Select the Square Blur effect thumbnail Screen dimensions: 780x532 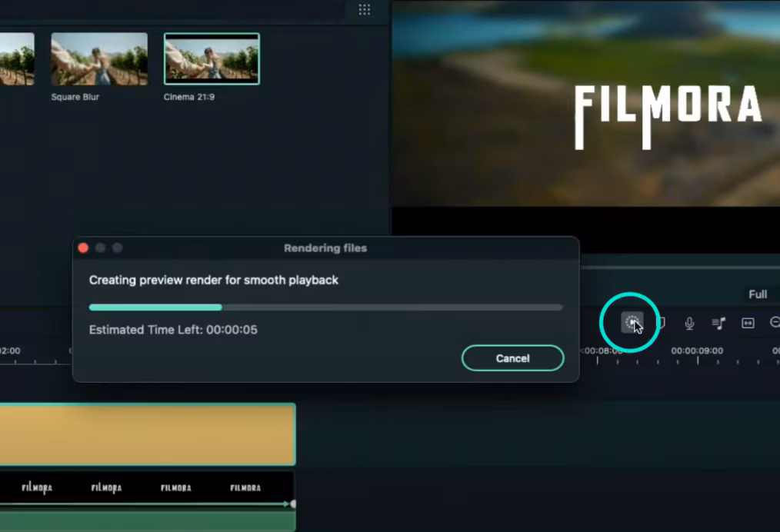coord(99,58)
